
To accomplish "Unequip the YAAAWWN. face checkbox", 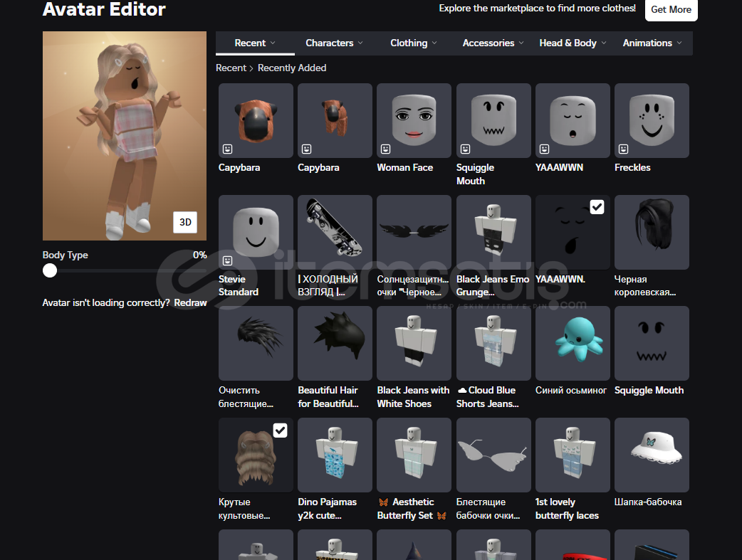I will pos(597,206).
